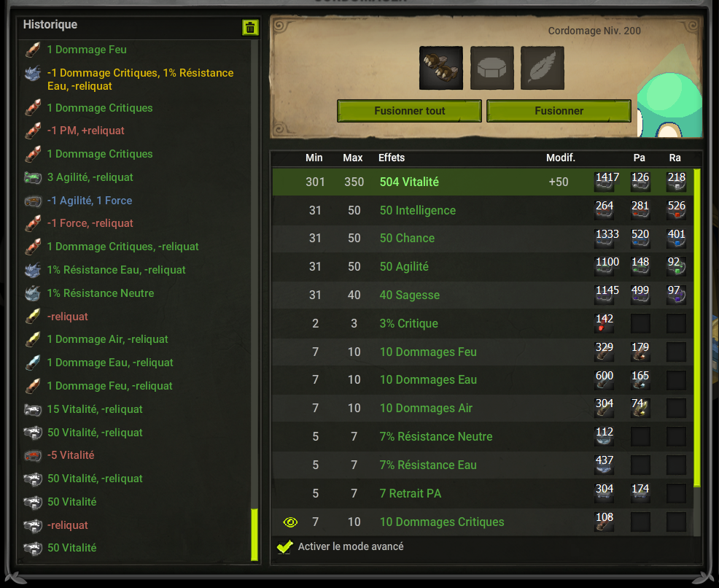This screenshot has width=719, height=588.
Task: Click the 437 Résistance Eau rune
Action: (605, 465)
